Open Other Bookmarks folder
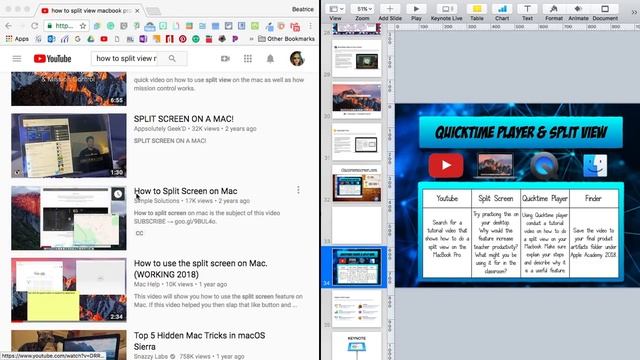Image resolution: width=640 pixels, height=360 pixels. 286,39
